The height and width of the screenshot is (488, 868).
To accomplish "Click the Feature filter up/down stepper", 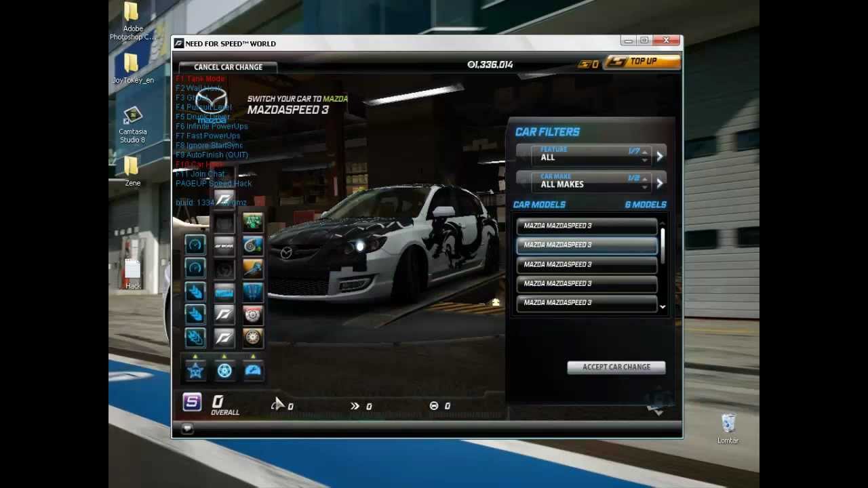I will [645, 157].
